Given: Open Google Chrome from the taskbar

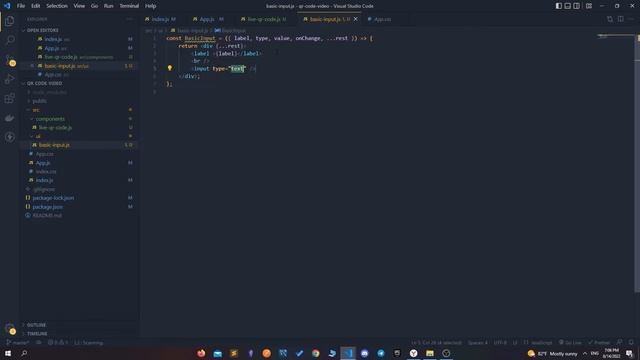Looking at the screenshot, I should pos(316,353).
